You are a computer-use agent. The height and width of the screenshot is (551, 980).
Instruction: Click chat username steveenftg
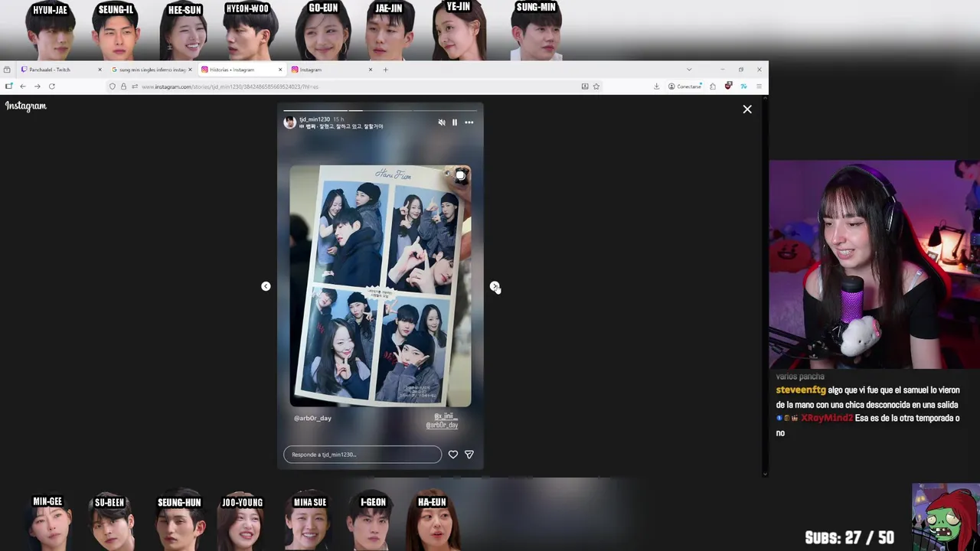click(x=801, y=390)
